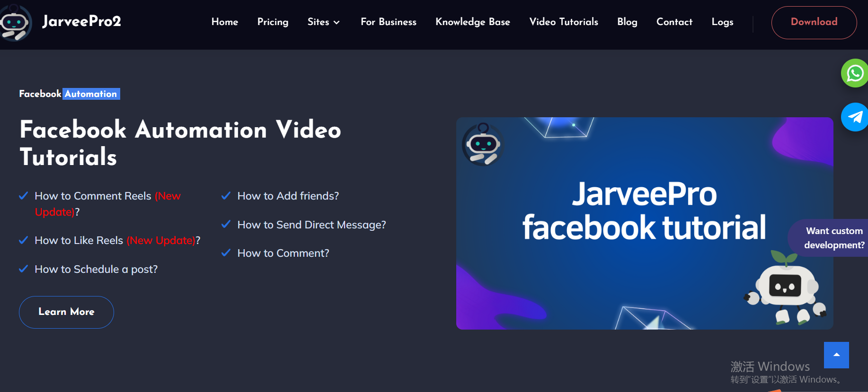Click the Facebook Automation label
Viewport: 868px width, 392px height.
coord(69,94)
